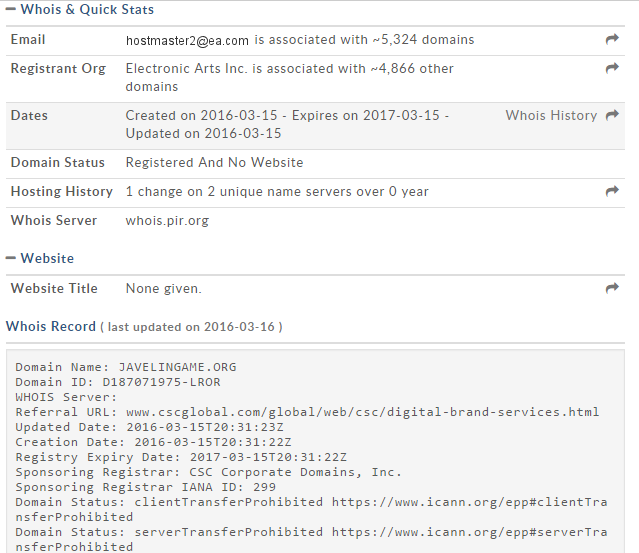Click the Whois Record heading
This screenshot has width=639, height=553.
coord(51,326)
